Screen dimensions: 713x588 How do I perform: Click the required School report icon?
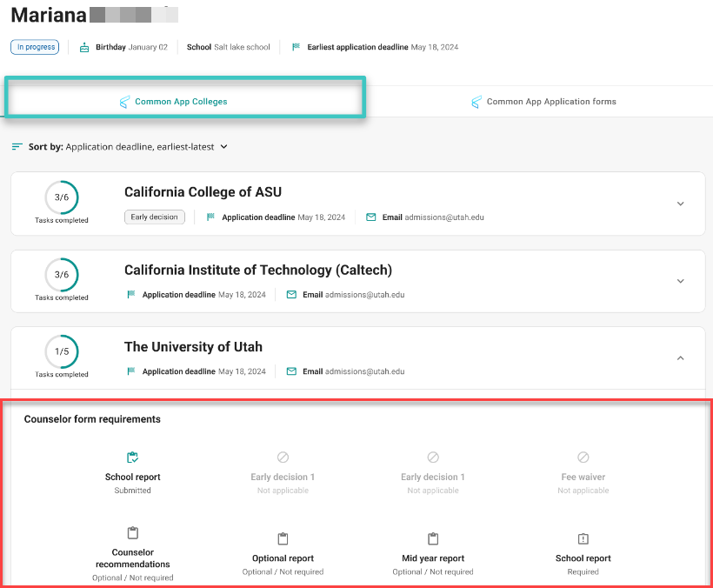(583, 533)
